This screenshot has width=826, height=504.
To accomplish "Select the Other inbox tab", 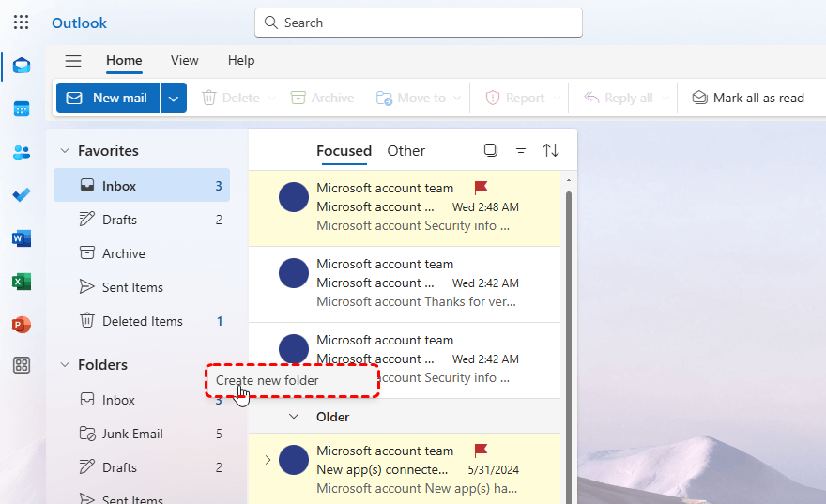I will [x=405, y=150].
